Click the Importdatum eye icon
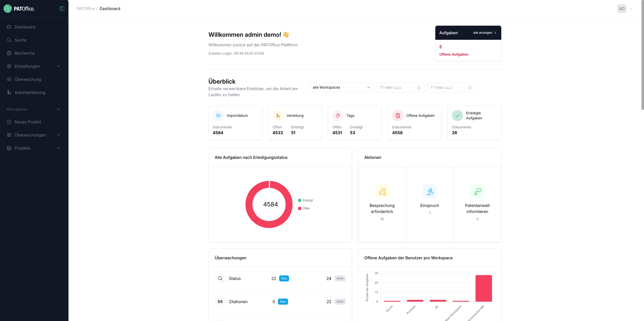 [x=218, y=116]
